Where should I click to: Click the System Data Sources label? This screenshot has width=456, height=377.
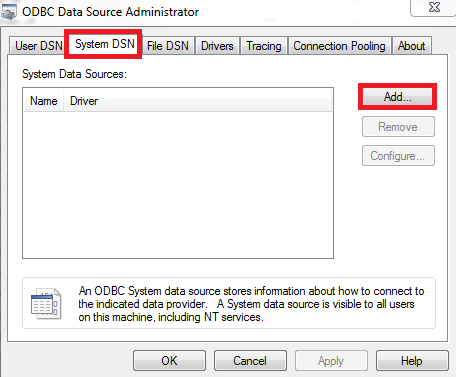coord(74,74)
